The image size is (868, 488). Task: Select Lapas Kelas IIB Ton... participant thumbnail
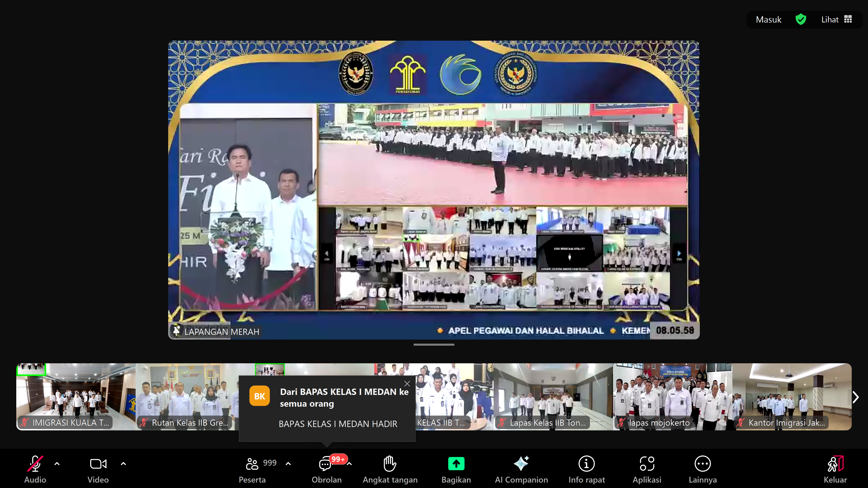(553, 396)
